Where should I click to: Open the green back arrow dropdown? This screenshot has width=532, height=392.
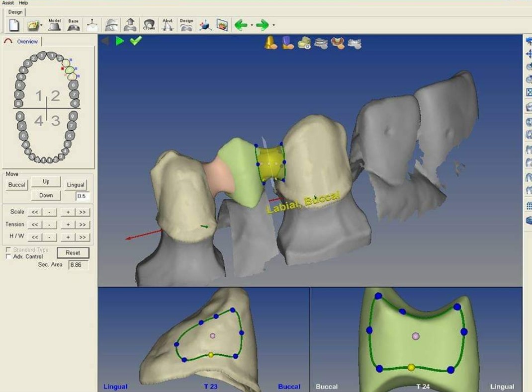pyautogui.click(x=252, y=25)
